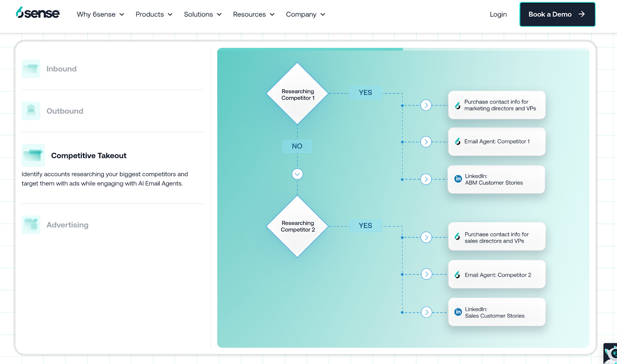The width and height of the screenshot is (617, 364).
Task: Expand the Products dropdown
Action: tap(153, 14)
